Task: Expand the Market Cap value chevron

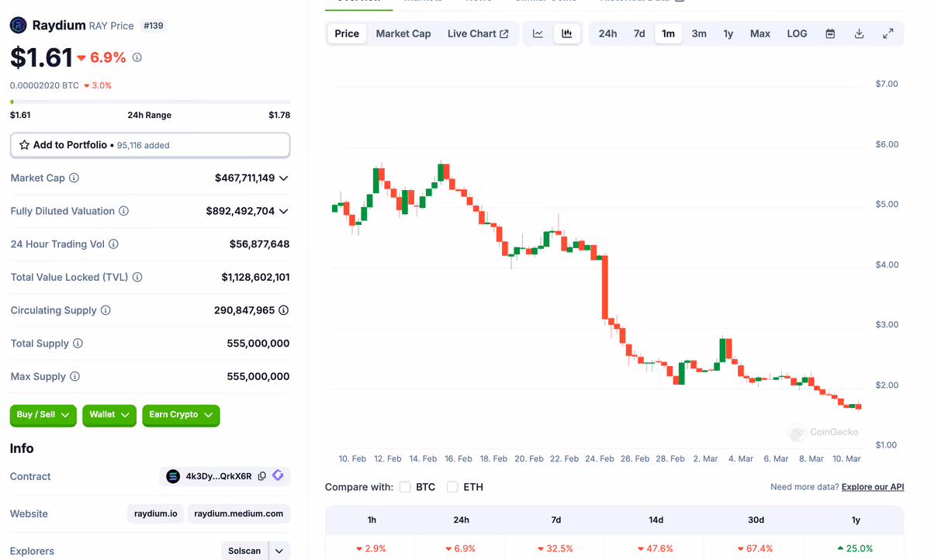Action: [x=284, y=178]
